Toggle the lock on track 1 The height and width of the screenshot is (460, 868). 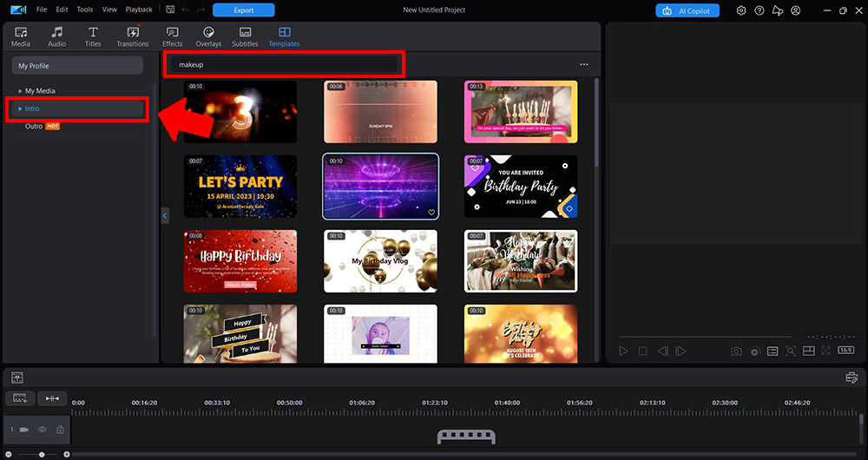tap(60, 430)
